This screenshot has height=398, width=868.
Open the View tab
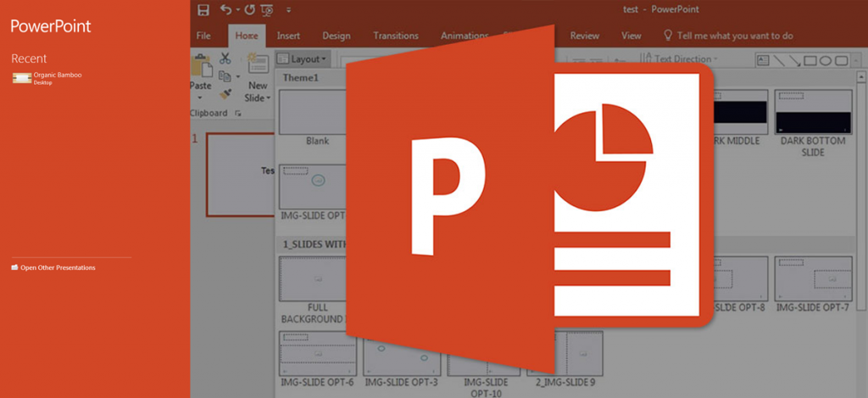click(x=631, y=36)
